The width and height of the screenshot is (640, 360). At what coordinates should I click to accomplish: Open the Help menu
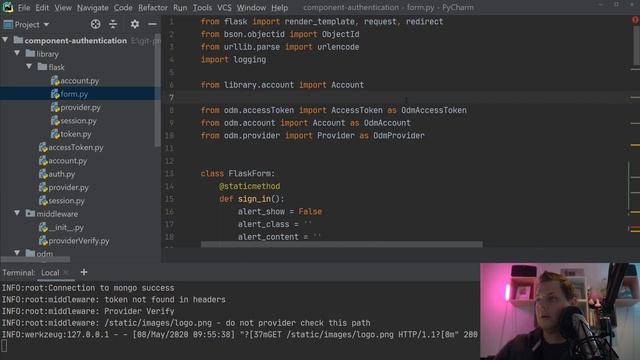coord(280,8)
